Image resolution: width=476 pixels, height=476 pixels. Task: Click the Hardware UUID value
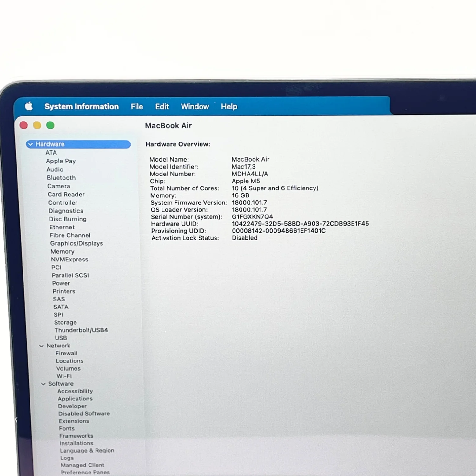[x=301, y=224]
